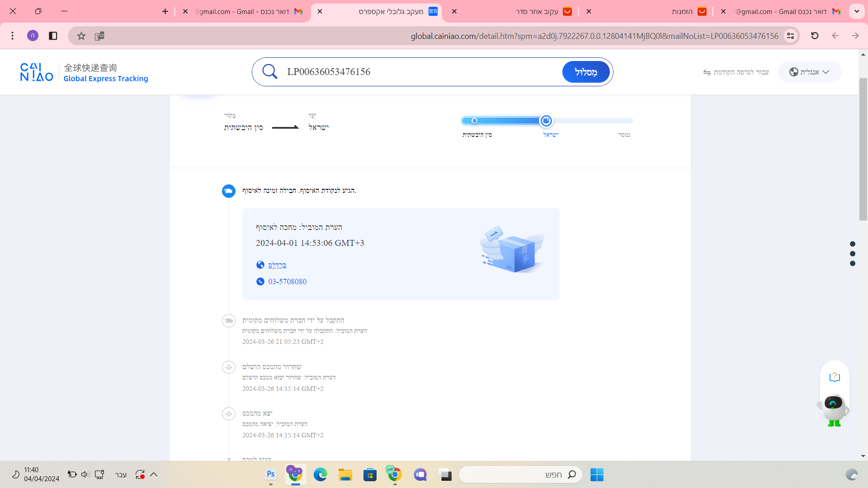Open the אנגלית language dropdown
Viewport: 868px width, 488px height.
[809, 72]
